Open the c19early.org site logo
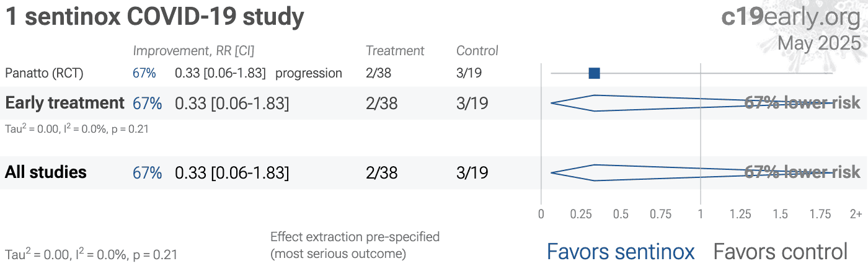 (791, 17)
